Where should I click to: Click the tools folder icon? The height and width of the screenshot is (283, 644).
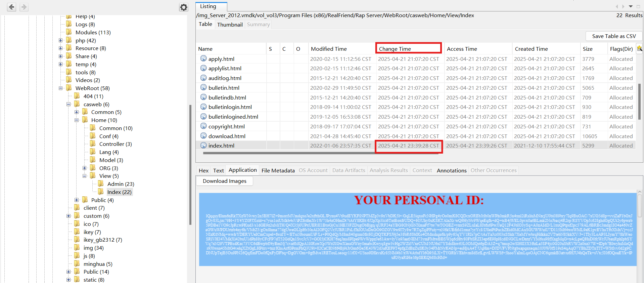[x=69, y=72]
